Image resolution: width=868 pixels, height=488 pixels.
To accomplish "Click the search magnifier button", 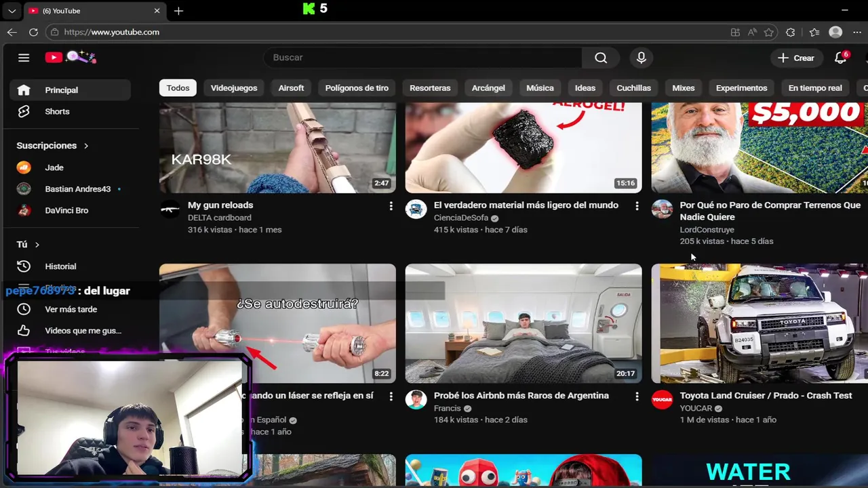I will (601, 58).
